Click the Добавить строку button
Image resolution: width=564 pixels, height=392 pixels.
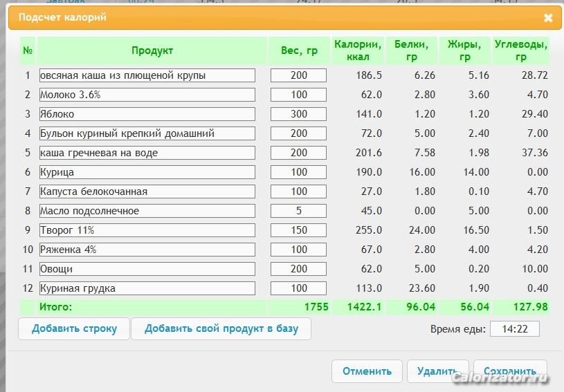point(74,329)
